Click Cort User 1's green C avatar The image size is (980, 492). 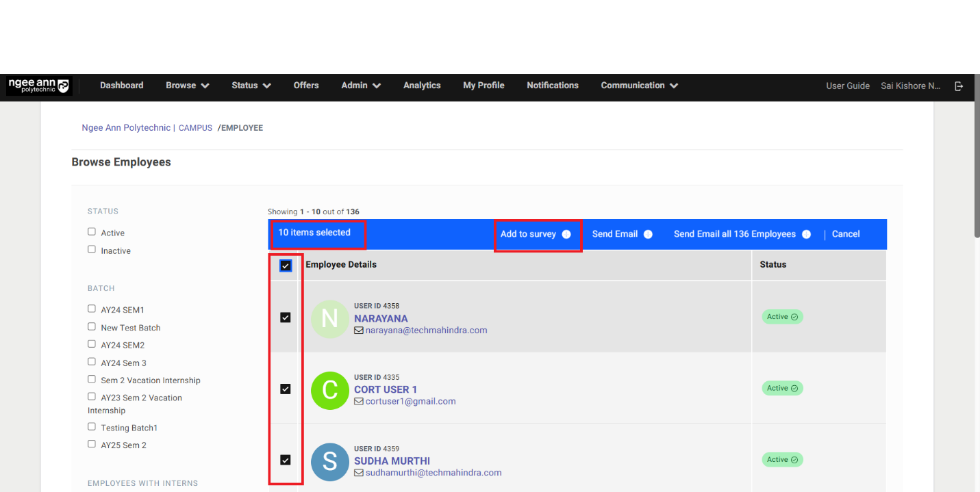click(329, 390)
